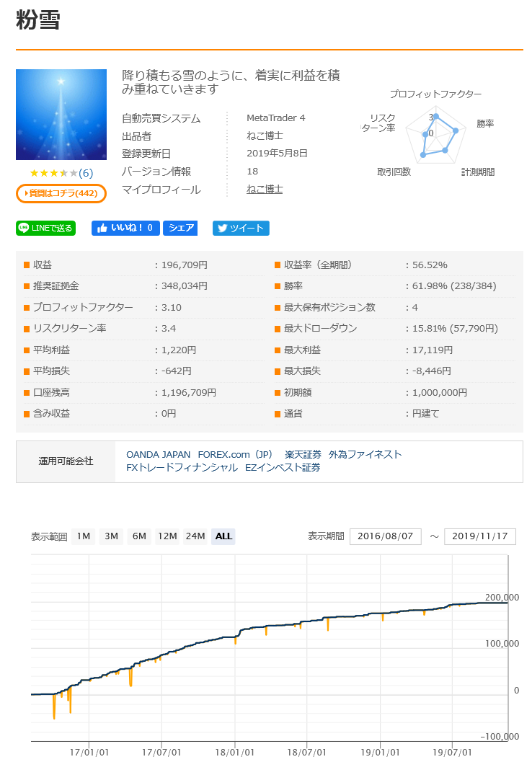Click the 推奨証拠金 value 348,034円
The height and width of the screenshot is (762, 532).
[x=185, y=285]
